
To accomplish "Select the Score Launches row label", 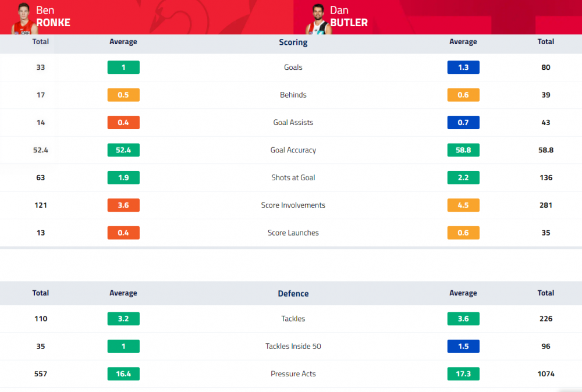I will [293, 233].
